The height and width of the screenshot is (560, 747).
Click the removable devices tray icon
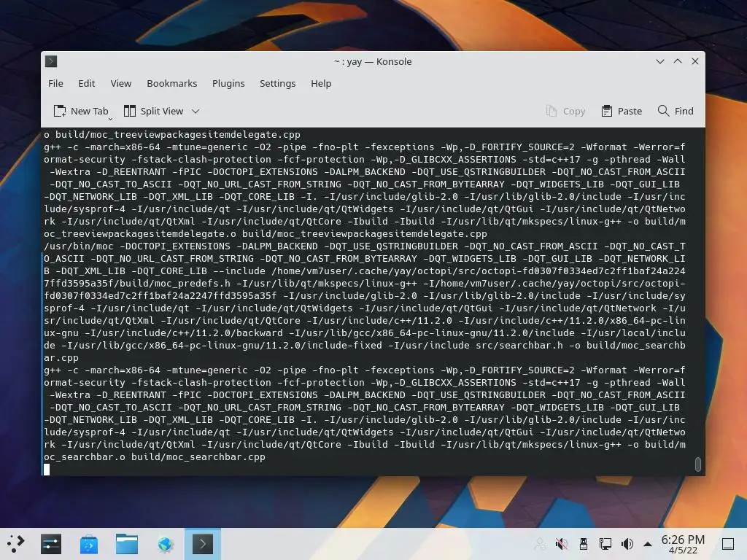(584, 544)
